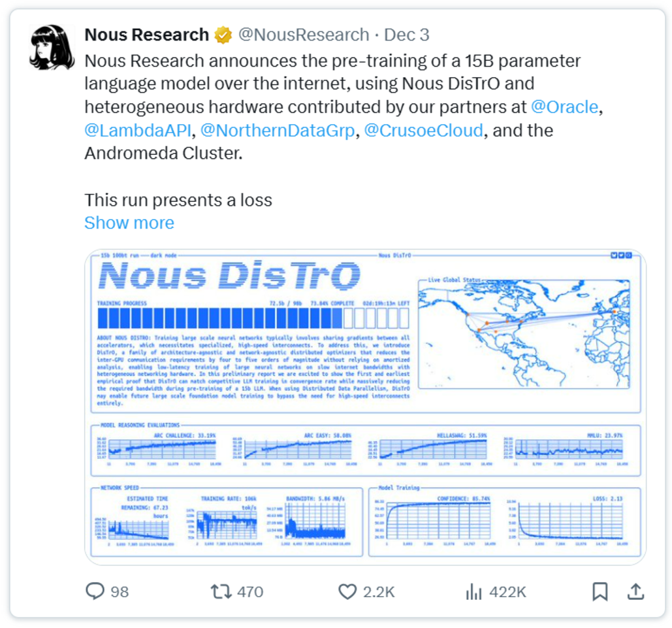Open the Nous DisTrO dashboard image

point(365,406)
